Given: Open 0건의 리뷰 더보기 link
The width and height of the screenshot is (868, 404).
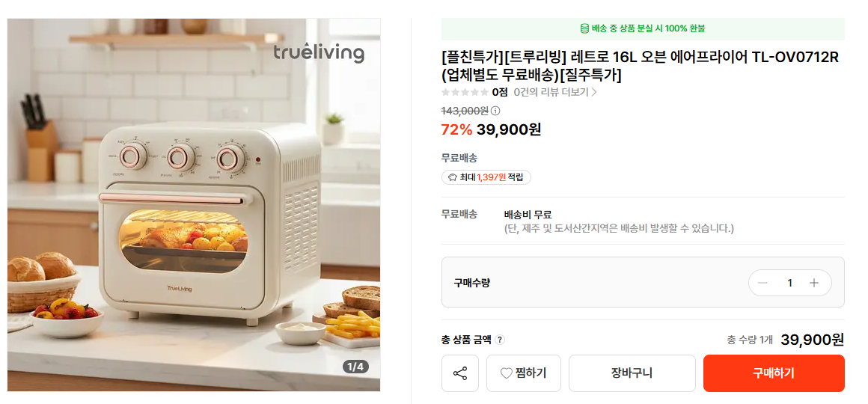Looking at the screenshot, I should pyautogui.click(x=555, y=93).
